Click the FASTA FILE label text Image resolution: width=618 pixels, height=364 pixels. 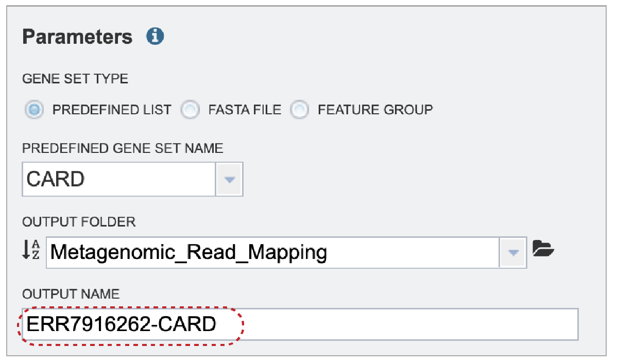[245, 110]
